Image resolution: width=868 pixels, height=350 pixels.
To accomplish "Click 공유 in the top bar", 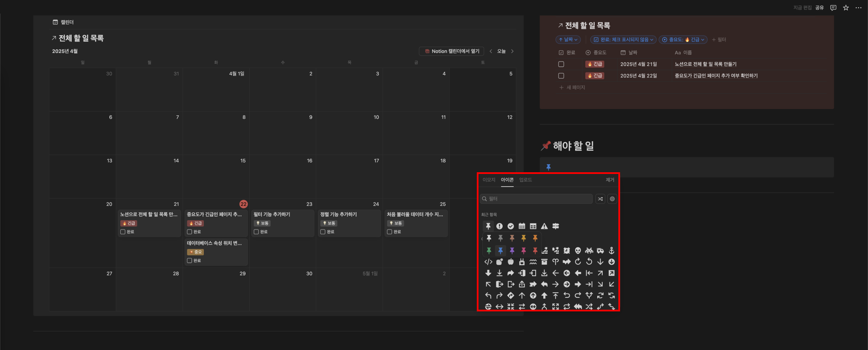I will tap(819, 8).
